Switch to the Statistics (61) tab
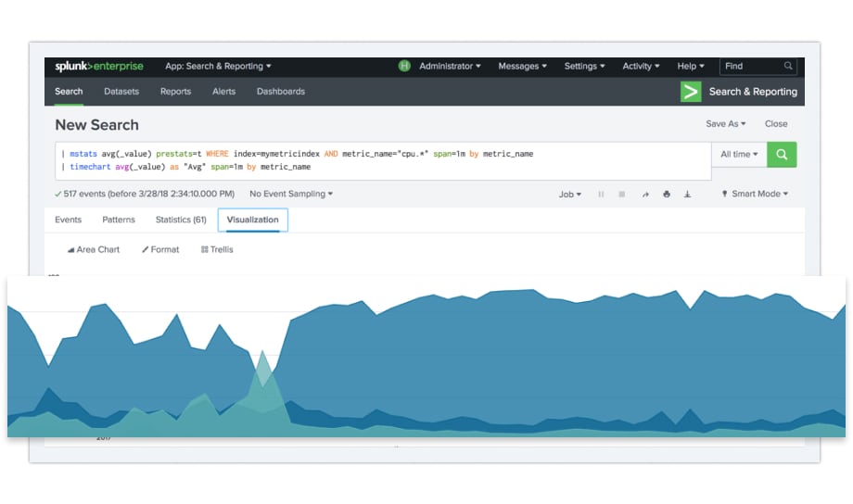This screenshot has height=504, width=853. (180, 220)
